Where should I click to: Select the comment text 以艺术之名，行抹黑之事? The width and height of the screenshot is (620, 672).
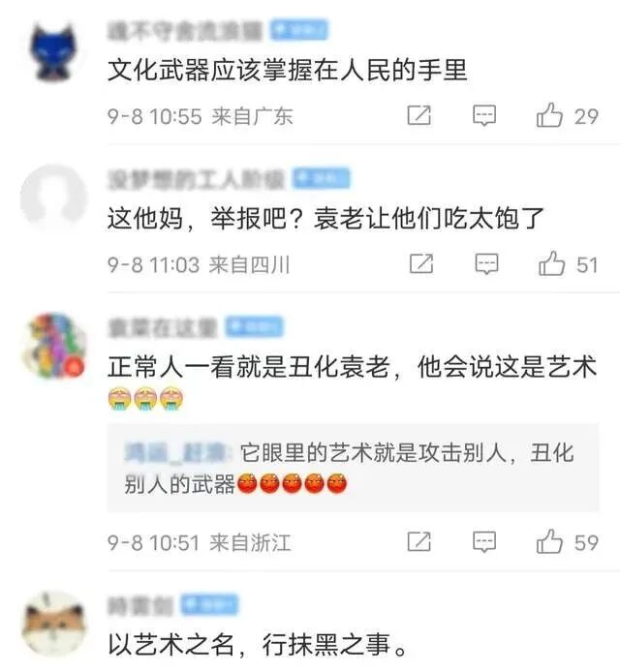click(x=257, y=645)
